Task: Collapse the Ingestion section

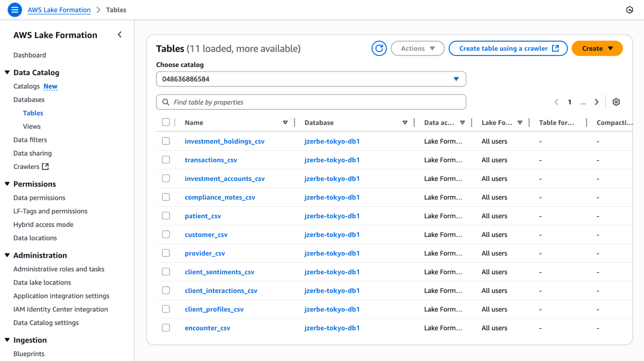Action: (7, 340)
